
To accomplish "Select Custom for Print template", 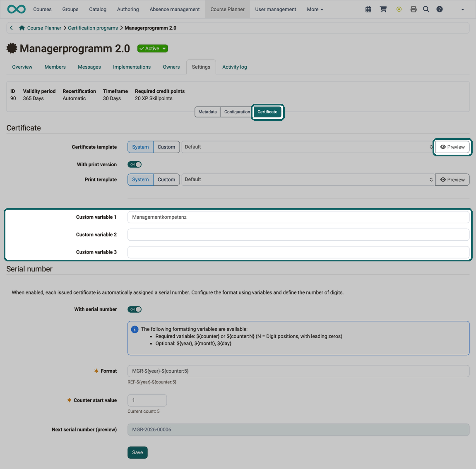I will pos(166,179).
